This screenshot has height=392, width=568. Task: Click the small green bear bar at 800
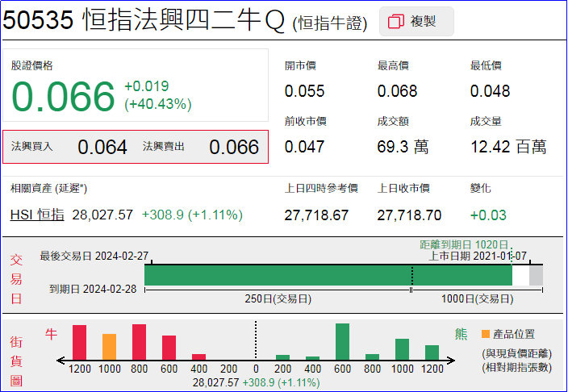coord(373,357)
